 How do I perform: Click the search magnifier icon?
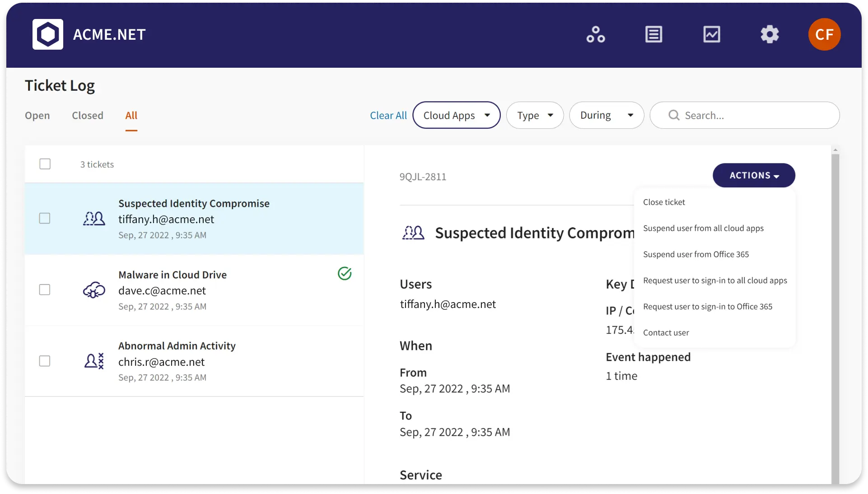pyautogui.click(x=674, y=115)
